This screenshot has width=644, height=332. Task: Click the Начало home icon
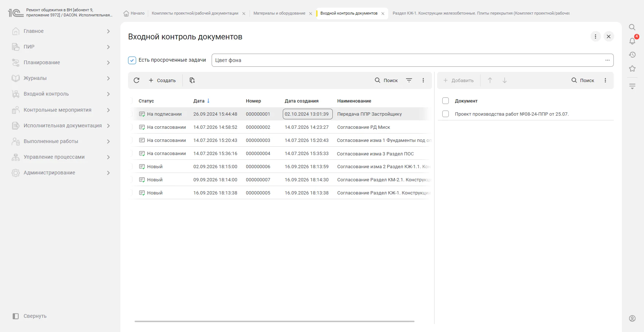[x=126, y=13]
